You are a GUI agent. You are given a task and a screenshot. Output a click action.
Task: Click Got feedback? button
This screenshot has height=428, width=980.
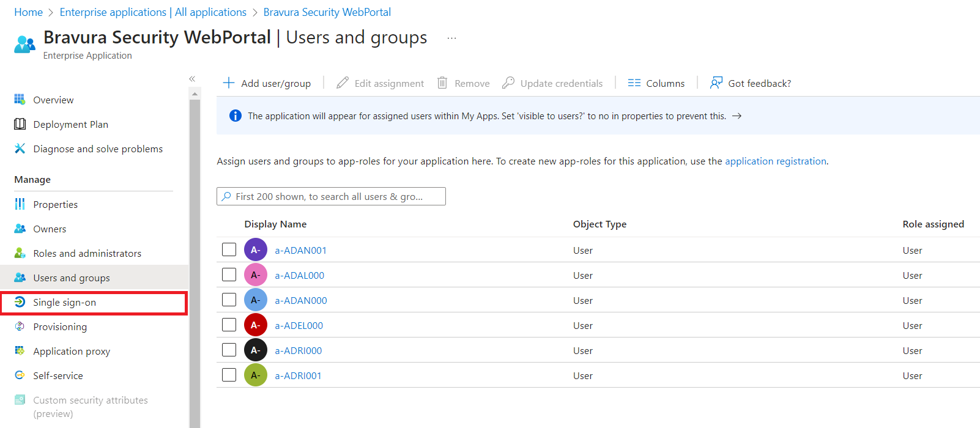coord(750,83)
